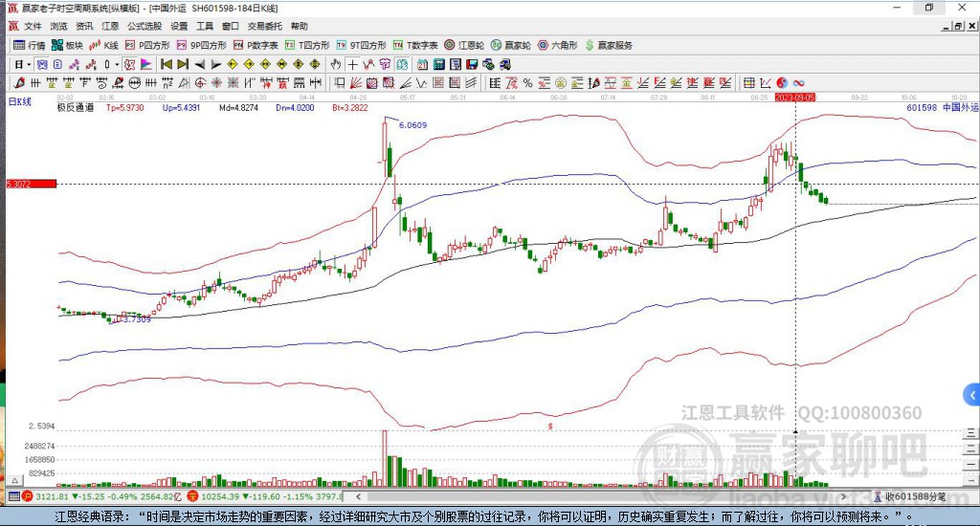Screen dimensions: 980x526
Task: Click the yin-yang taiji icon
Action: tap(782, 82)
